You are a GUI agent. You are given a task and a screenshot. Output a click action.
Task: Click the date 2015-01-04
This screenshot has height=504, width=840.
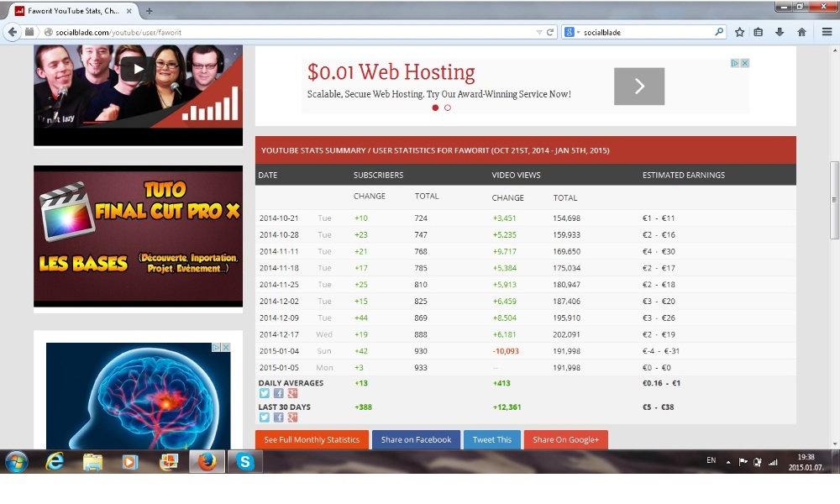pos(279,351)
